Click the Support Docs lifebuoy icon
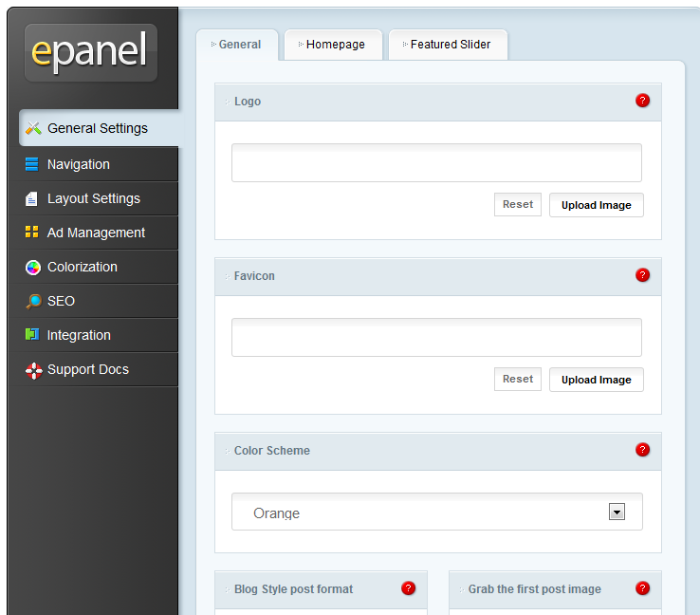Screen dimensions: 700x615 [33, 370]
